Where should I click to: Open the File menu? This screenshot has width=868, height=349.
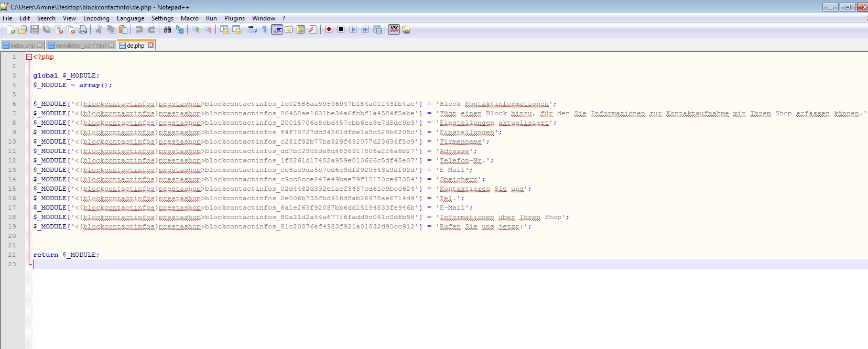point(7,18)
